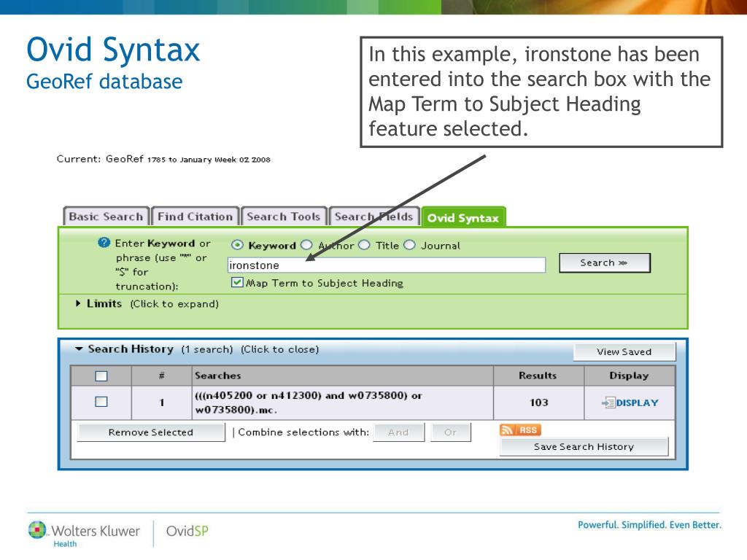Click the DISPLAY results icon link
This screenshot has height=560, width=747.
[x=630, y=402]
